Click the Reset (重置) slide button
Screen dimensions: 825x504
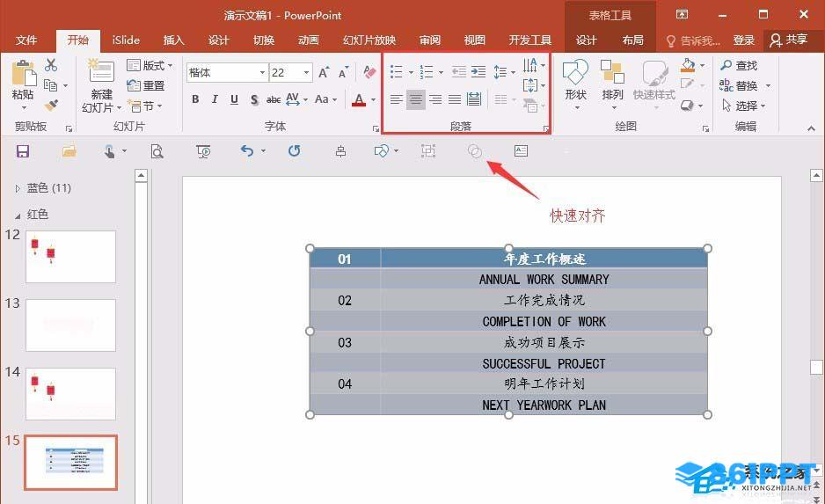tap(146, 85)
